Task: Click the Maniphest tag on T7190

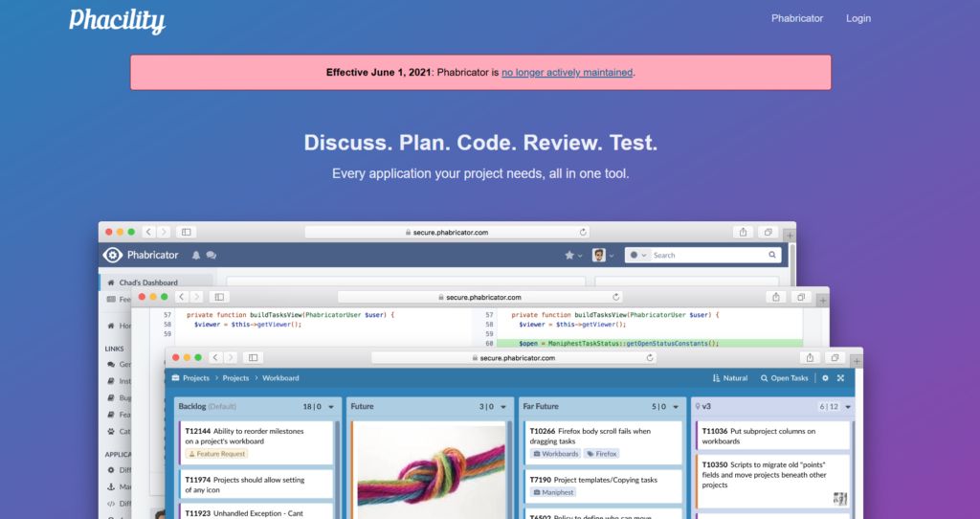Action: pyautogui.click(x=553, y=493)
